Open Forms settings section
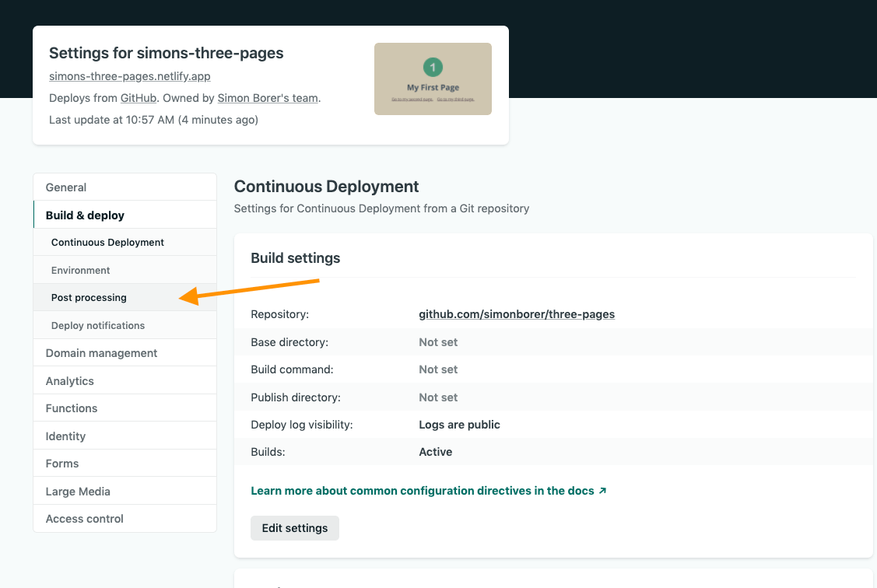Screen dimensions: 877x588 point(62,464)
